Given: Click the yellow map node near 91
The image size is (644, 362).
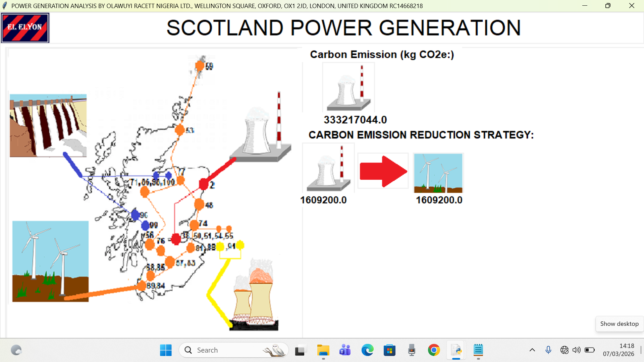Looking at the screenshot, I should 240,245.
